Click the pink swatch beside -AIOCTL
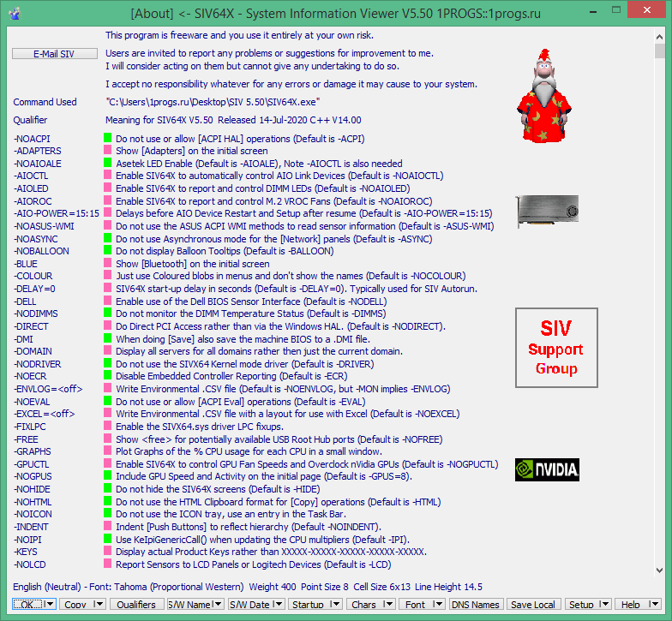Image resolution: width=672 pixels, height=621 pixels. tap(108, 175)
